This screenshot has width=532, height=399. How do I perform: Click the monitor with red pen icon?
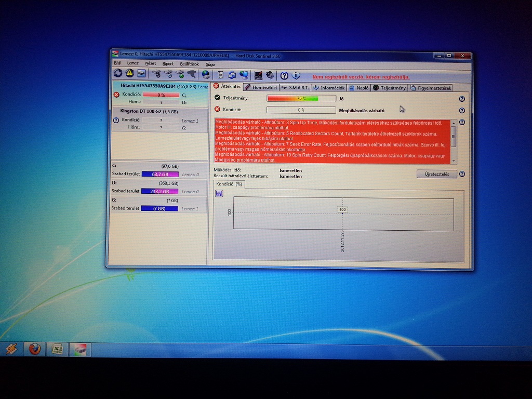pyautogui.click(x=258, y=75)
